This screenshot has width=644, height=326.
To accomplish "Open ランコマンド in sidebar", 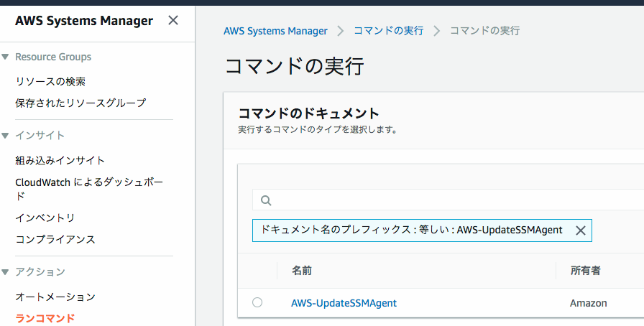I will pyautogui.click(x=45, y=318).
